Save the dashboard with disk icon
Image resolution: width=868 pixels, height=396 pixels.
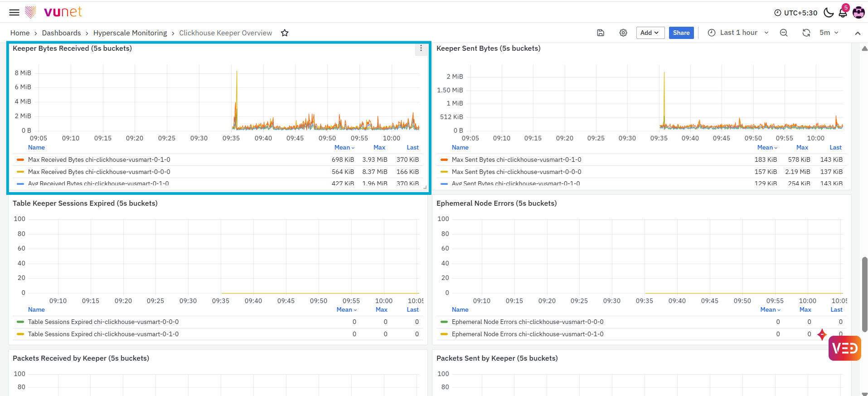(x=601, y=33)
